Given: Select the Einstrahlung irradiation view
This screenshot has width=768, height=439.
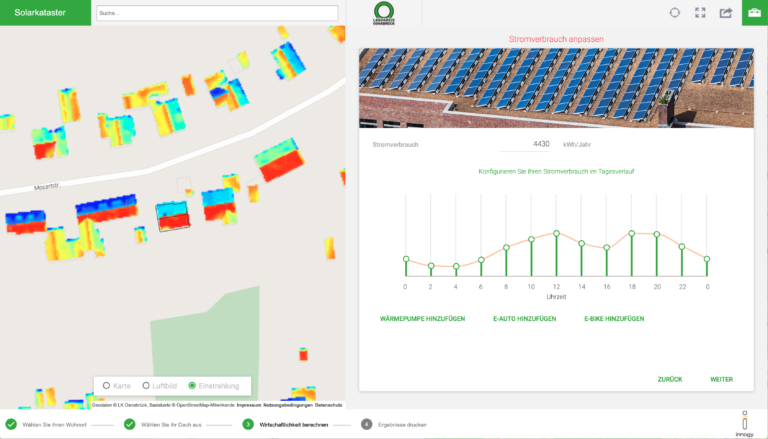Looking at the screenshot, I should click(x=214, y=386).
